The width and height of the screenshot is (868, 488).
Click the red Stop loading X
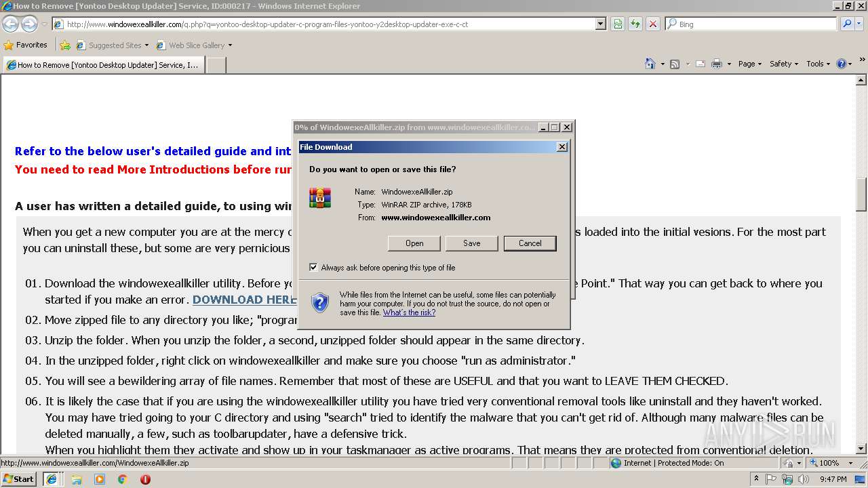tap(652, 24)
